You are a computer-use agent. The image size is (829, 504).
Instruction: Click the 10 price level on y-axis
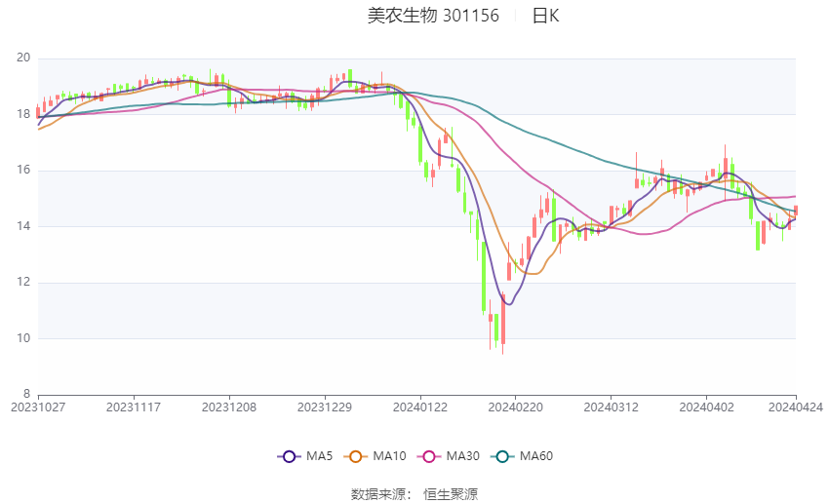(23, 338)
